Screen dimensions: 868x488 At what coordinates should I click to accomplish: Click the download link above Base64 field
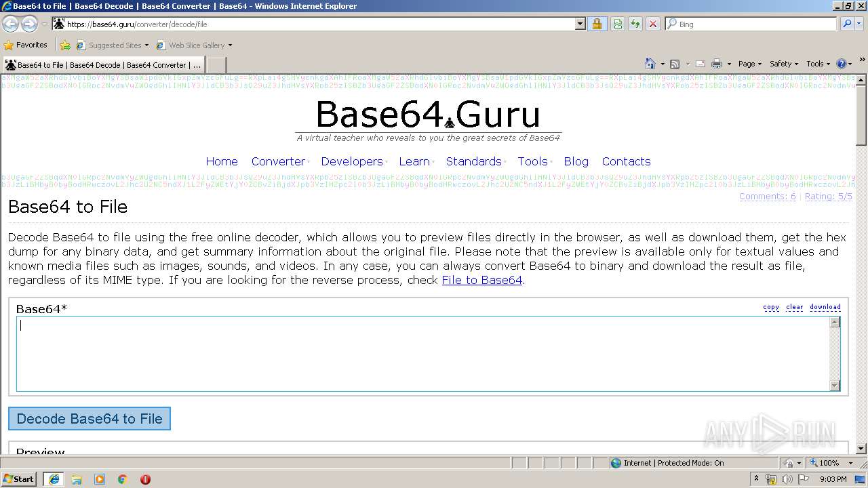tap(825, 307)
